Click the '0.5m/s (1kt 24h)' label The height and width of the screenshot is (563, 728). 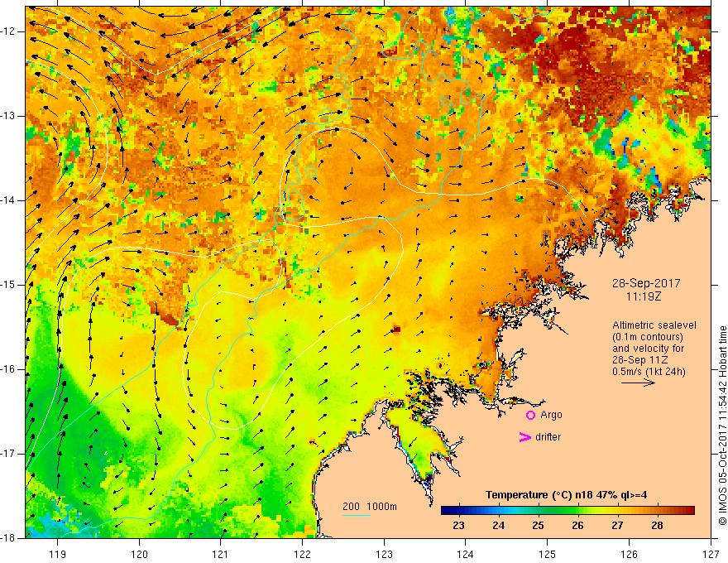649,372
